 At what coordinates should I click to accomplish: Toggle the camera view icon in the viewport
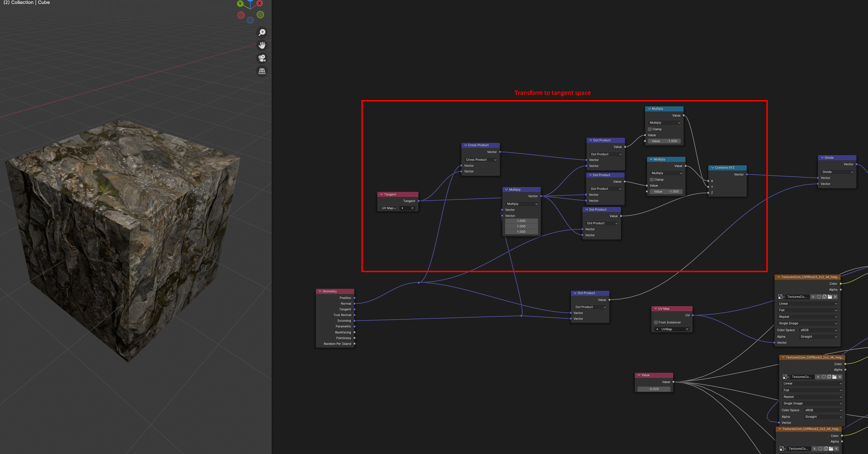click(x=262, y=58)
